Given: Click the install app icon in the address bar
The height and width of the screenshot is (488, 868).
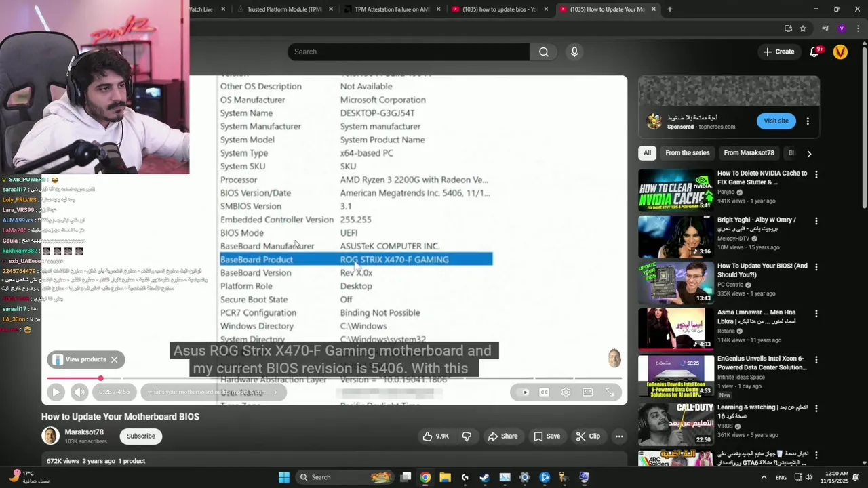Looking at the screenshot, I should tap(788, 28).
